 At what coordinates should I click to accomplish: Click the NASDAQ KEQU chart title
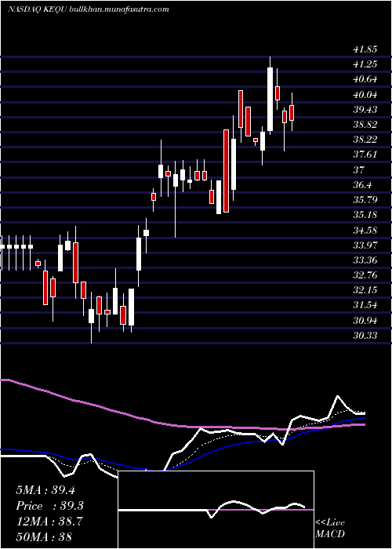tap(88, 9)
